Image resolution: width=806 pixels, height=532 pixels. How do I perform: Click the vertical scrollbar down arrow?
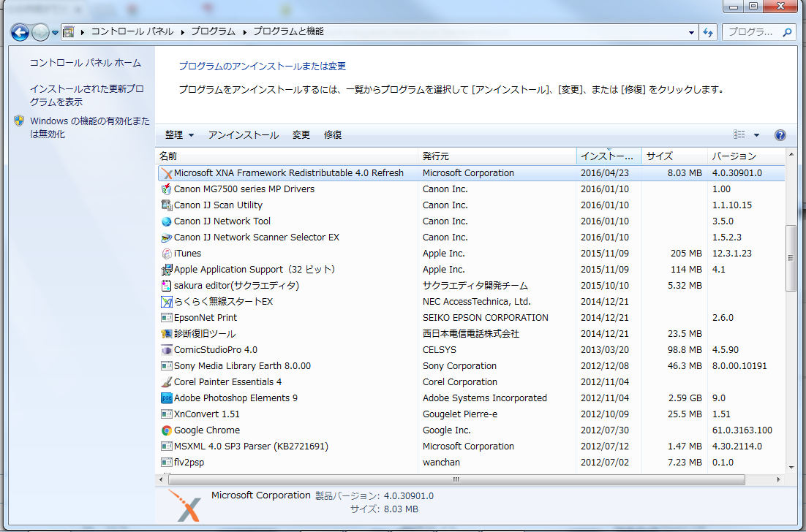click(x=791, y=467)
